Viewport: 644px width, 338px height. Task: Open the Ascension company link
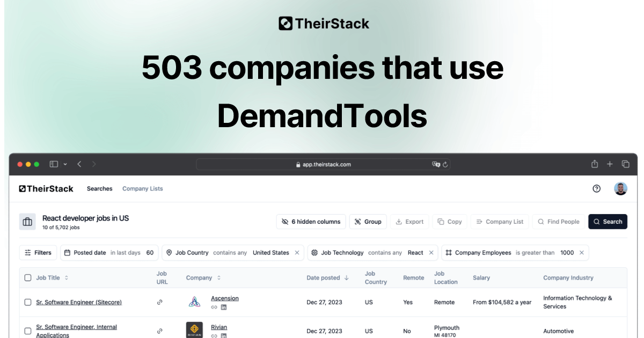pos(225,298)
